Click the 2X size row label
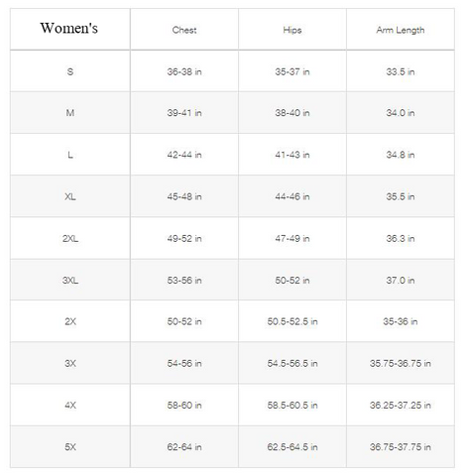Screen dimensions: 469x476 click(x=70, y=321)
